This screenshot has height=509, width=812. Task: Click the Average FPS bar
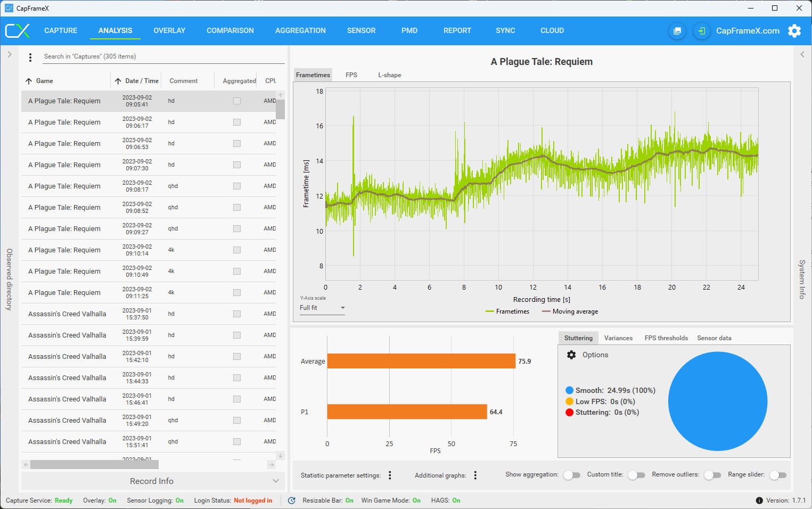(x=421, y=361)
